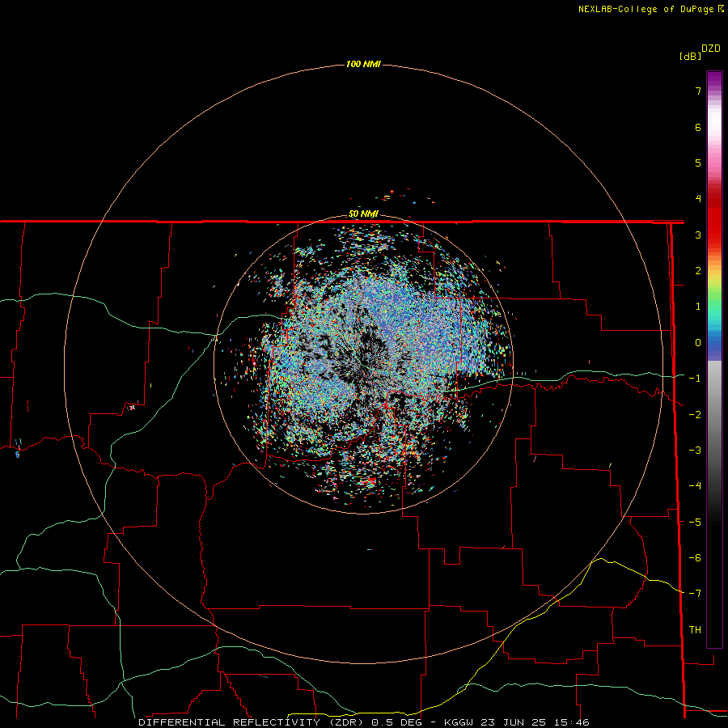Click the radar site center of the echoes
The width and height of the screenshot is (728, 728).
(x=363, y=365)
